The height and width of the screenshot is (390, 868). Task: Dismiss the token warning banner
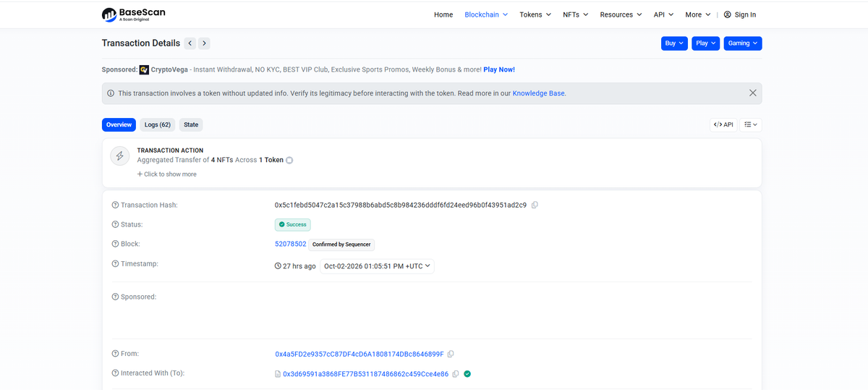[753, 93]
